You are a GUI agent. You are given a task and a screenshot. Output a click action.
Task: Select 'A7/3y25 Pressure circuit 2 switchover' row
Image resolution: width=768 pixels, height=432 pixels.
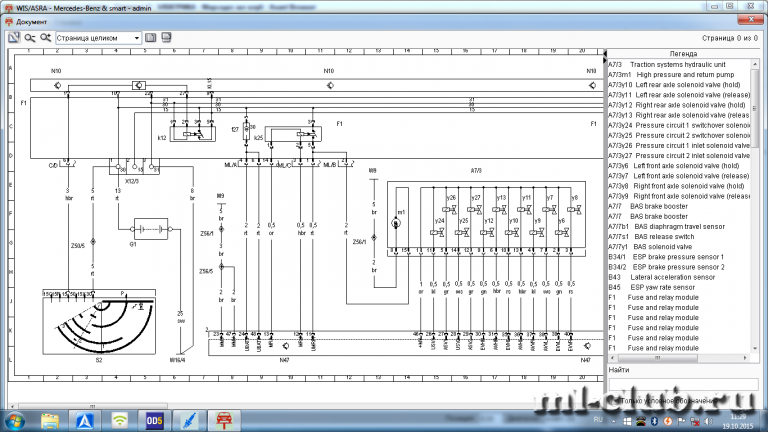[679, 136]
